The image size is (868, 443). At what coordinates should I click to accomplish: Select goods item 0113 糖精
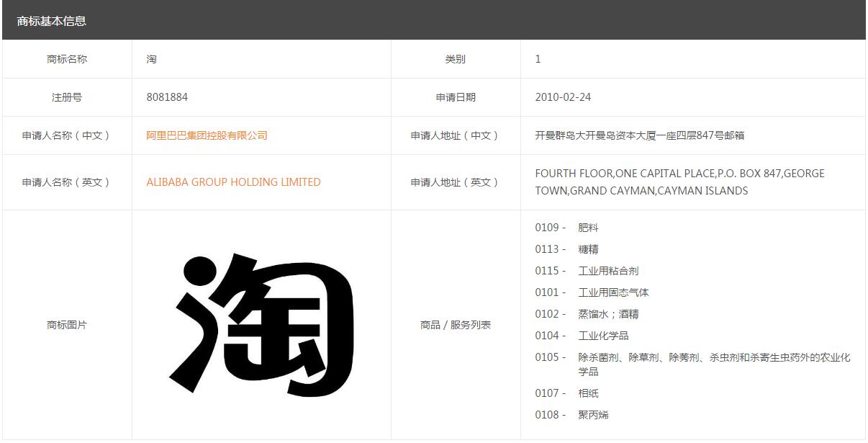point(566,249)
